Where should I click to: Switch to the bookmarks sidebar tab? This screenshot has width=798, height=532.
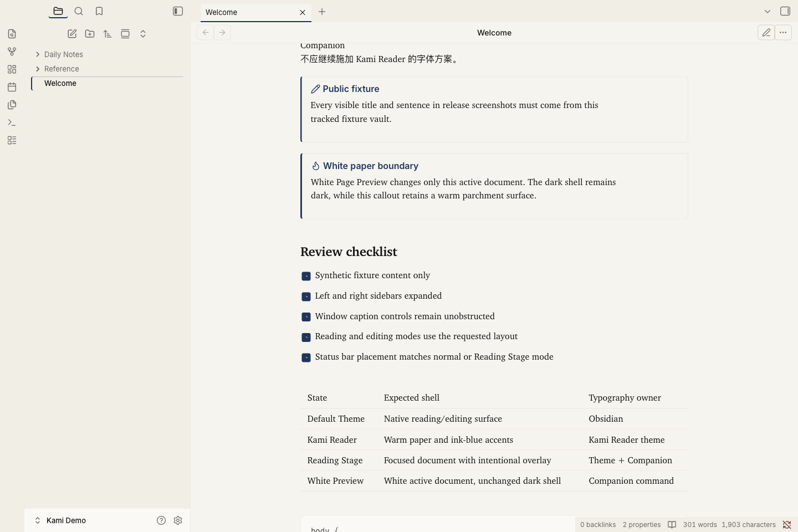tap(99, 11)
